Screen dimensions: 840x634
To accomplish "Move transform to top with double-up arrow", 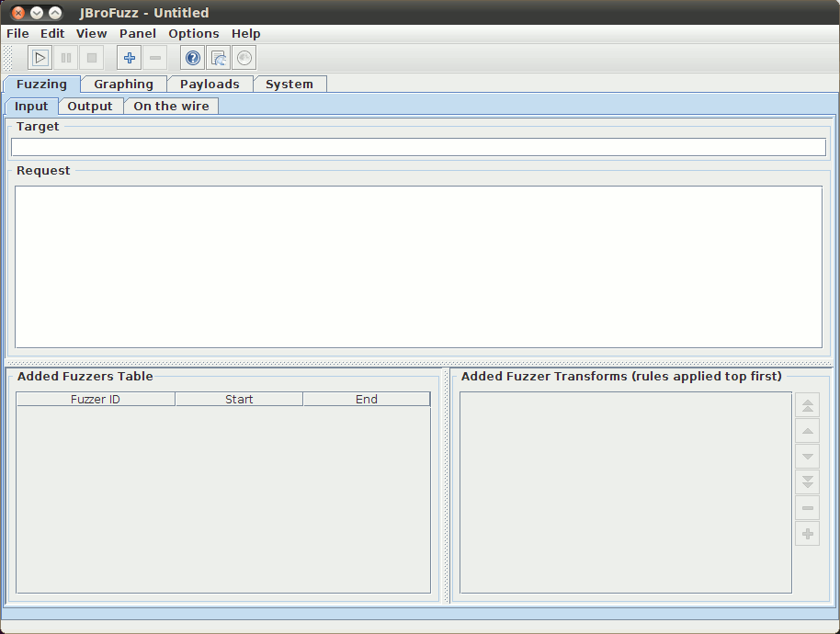I will tap(808, 405).
